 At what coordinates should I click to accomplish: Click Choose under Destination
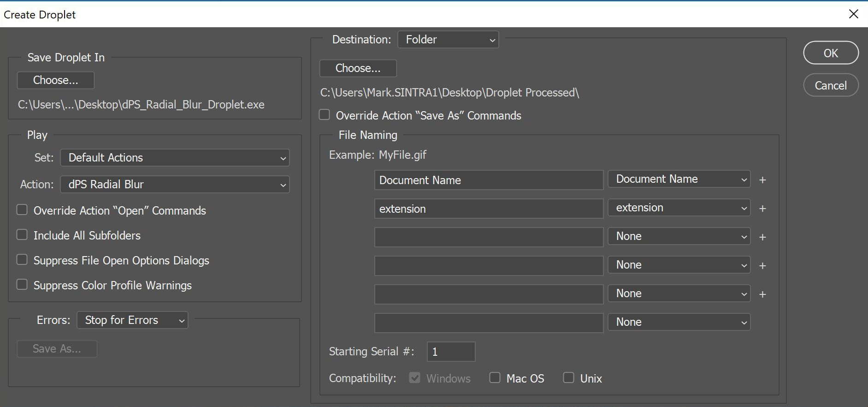358,68
